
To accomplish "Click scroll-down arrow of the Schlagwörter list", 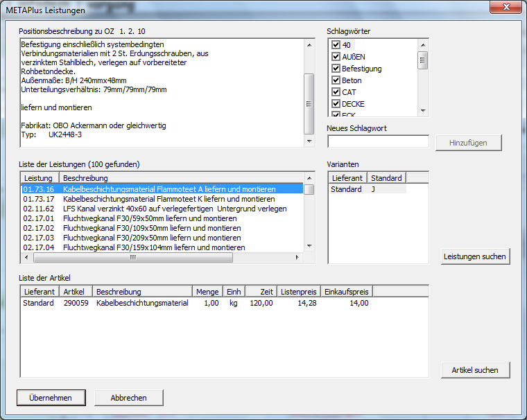I will (423, 111).
